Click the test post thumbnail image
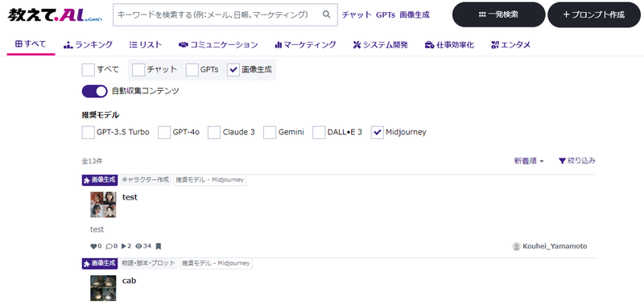Image resolution: width=644 pixels, height=304 pixels. pos(103,205)
